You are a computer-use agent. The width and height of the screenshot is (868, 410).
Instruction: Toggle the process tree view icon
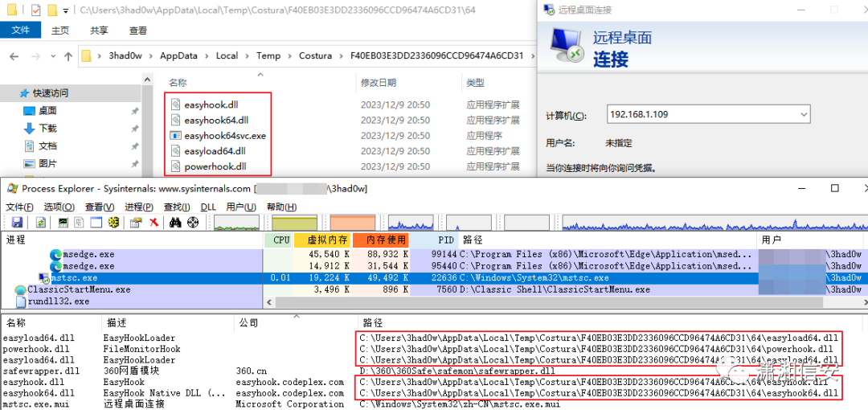point(79,223)
